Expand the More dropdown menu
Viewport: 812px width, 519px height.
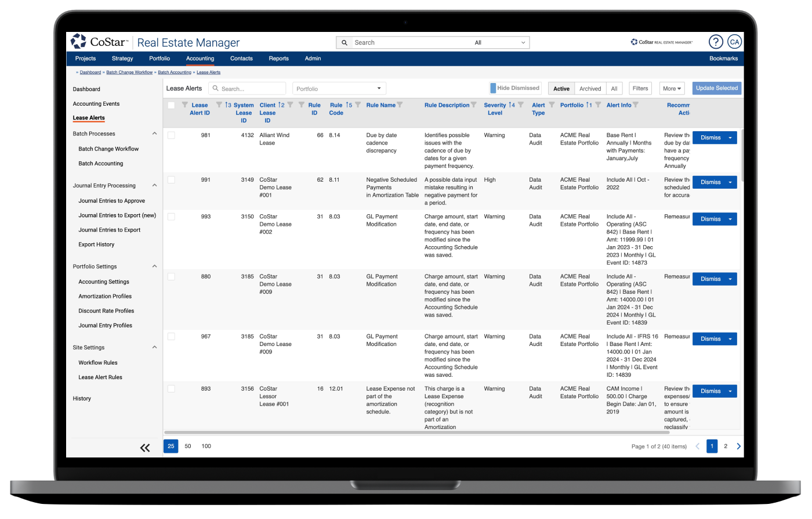[672, 89]
